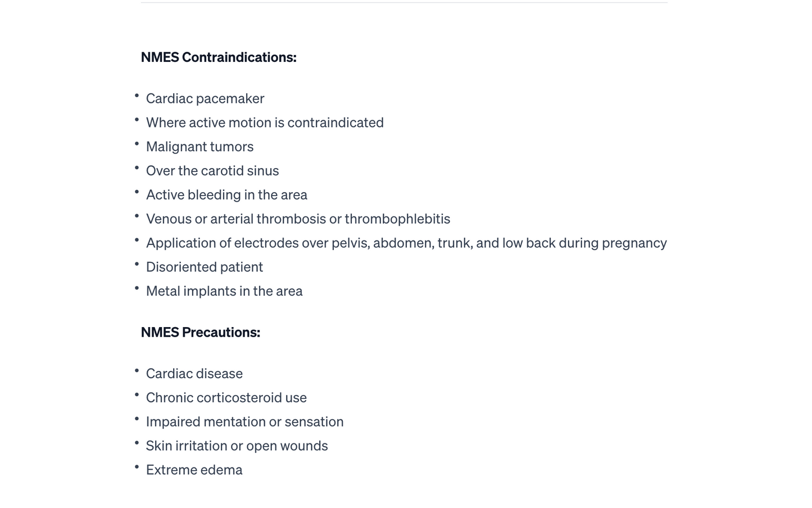Select 'Metal implants in the area' text

224,291
